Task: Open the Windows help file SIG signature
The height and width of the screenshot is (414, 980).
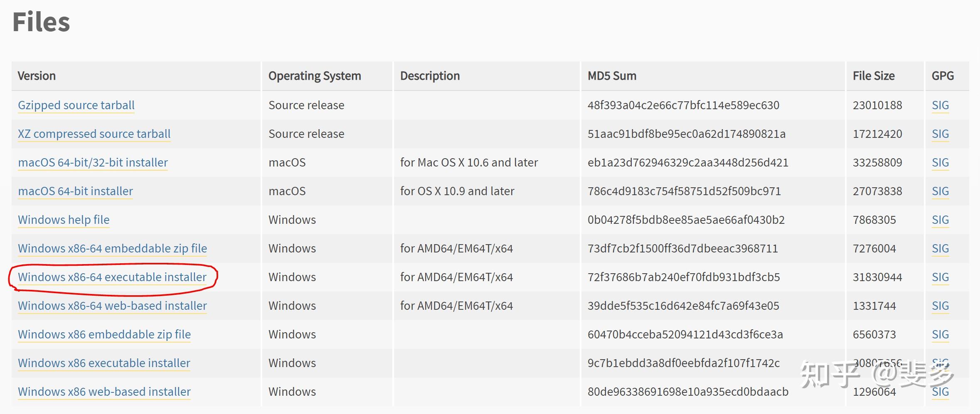Action: 940,220
